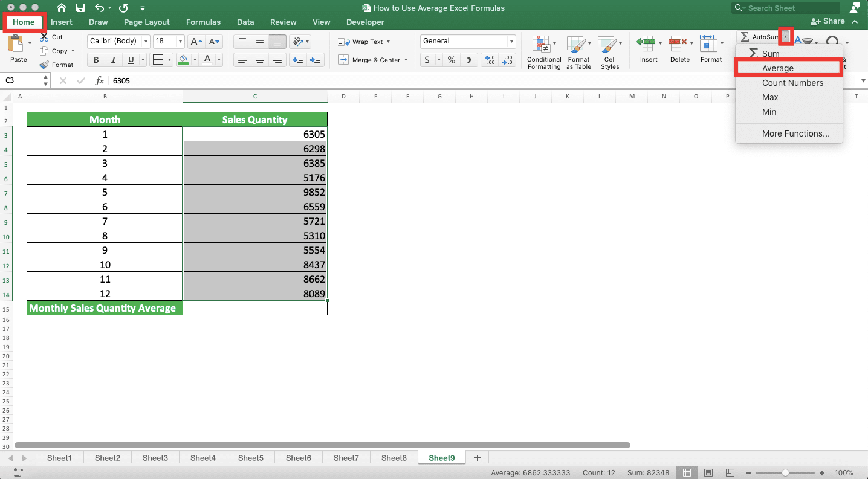Center text horizontally
This screenshot has width=868, height=479.
pos(260,60)
